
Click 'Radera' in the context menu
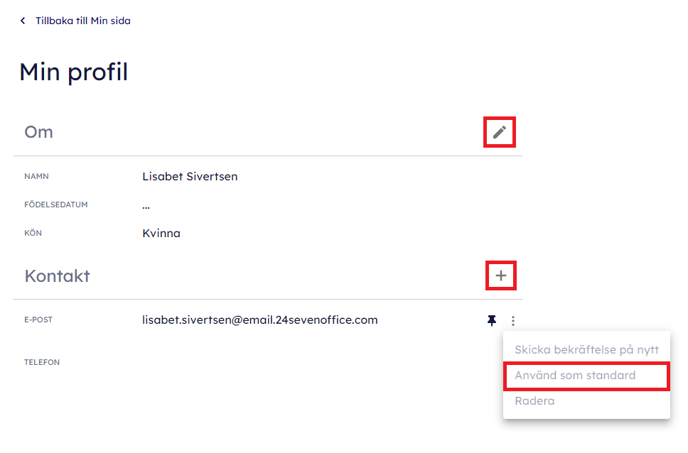point(534,401)
